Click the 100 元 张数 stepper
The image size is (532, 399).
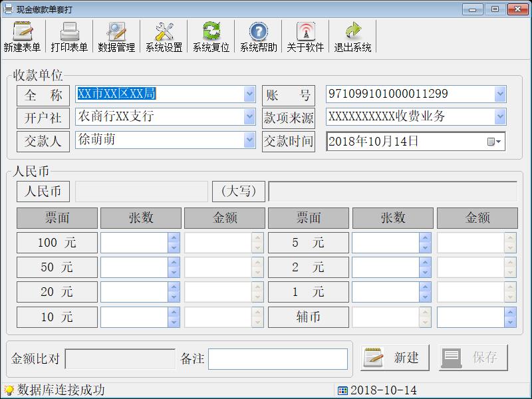[174, 243]
